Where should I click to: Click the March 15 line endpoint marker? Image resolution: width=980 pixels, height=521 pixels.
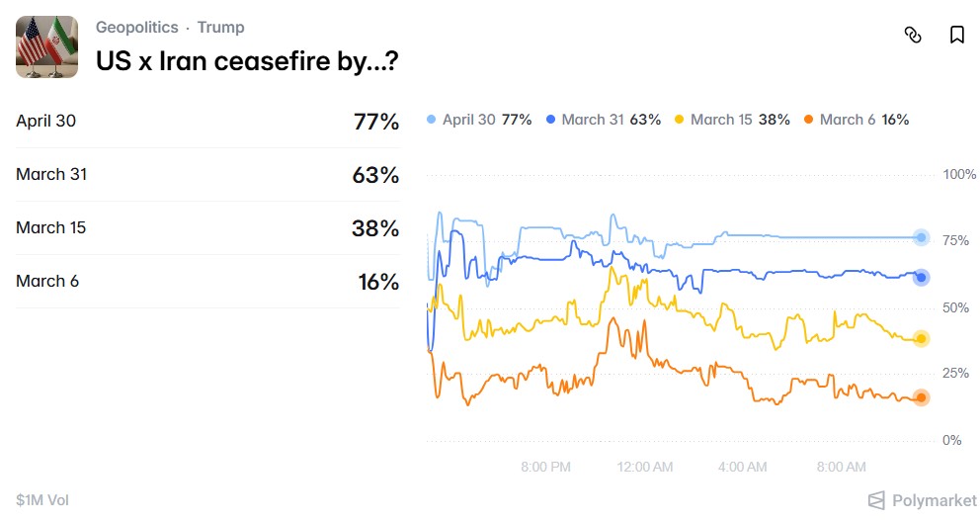tap(921, 339)
